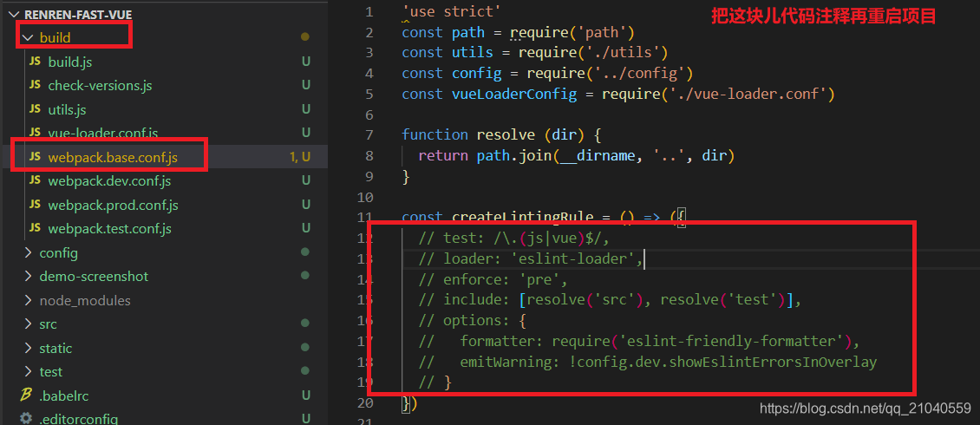Click the require('path') code line

(x=518, y=32)
